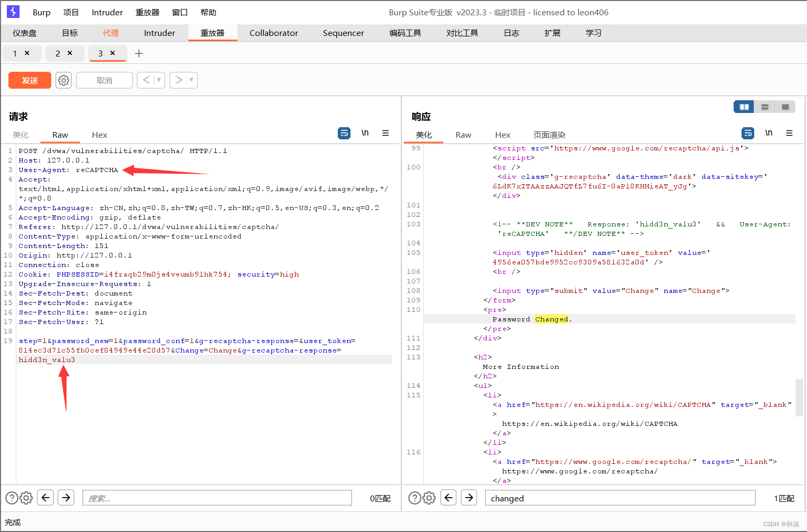Select response 页面渲染 render tab
807x532 pixels.
[549, 135]
